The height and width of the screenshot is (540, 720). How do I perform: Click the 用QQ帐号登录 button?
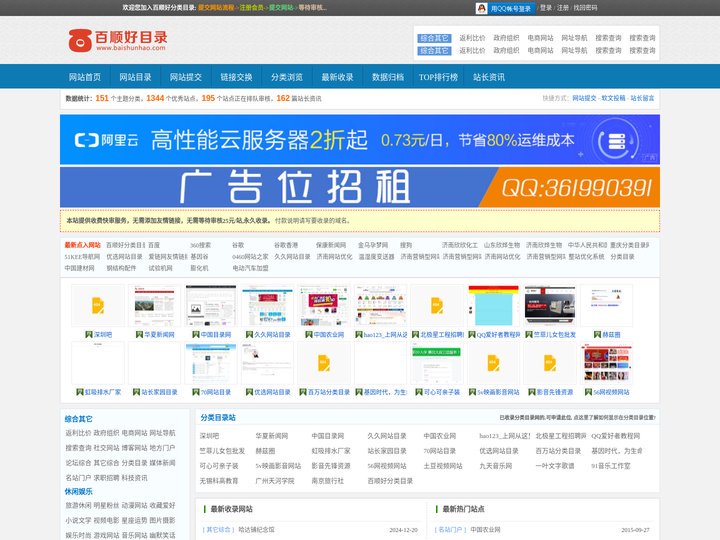506,8
